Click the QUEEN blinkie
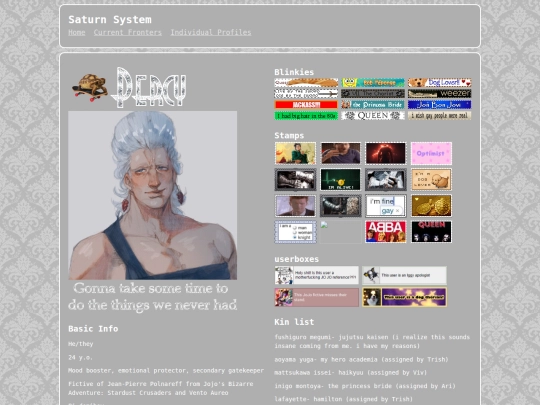This screenshot has width=540, height=405. (373, 116)
